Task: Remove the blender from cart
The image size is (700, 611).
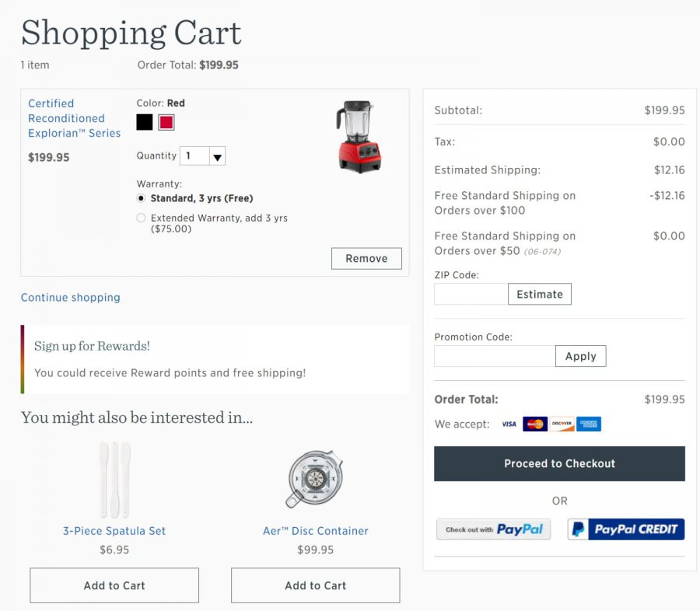Action: tap(366, 258)
